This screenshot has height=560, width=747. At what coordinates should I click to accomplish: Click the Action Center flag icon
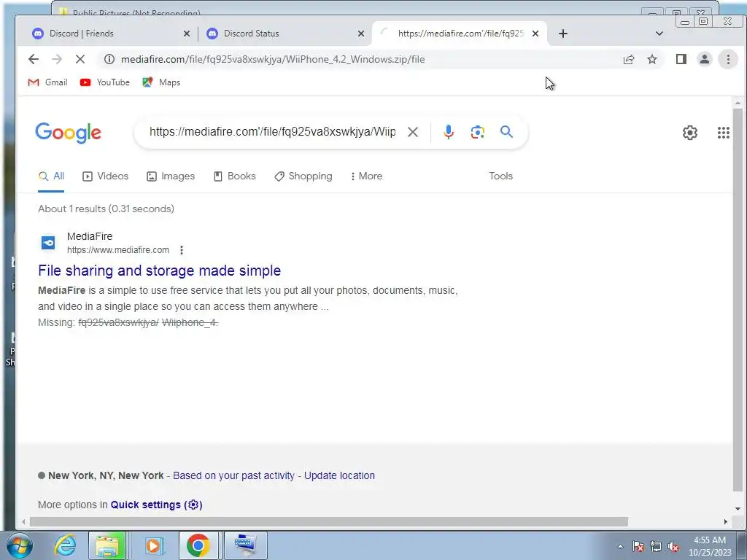pyautogui.click(x=638, y=546)
